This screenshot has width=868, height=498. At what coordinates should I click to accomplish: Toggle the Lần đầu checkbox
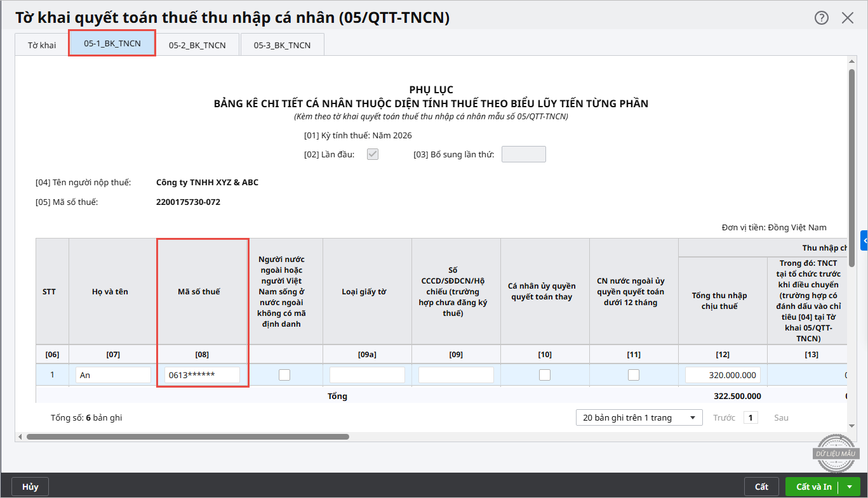point(373,154)
